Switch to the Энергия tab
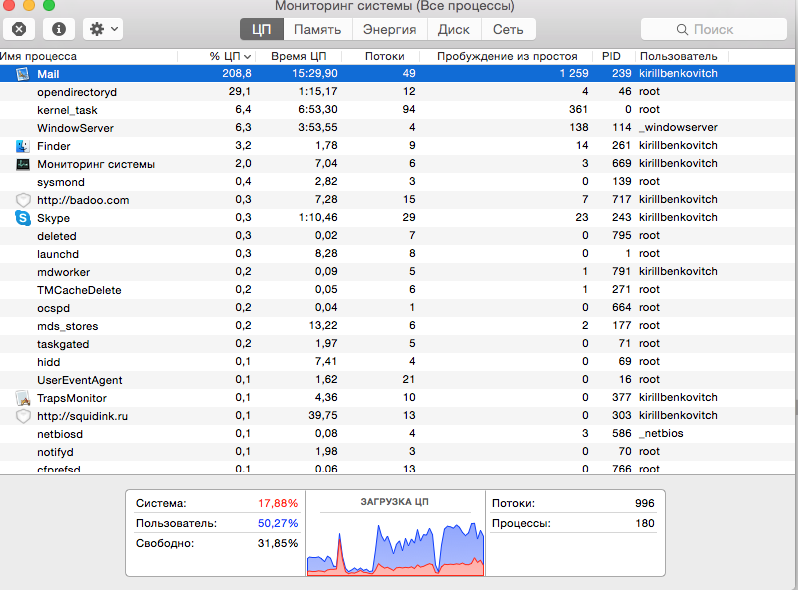This screenshot has height=590, width=798. tap(389, 30)
